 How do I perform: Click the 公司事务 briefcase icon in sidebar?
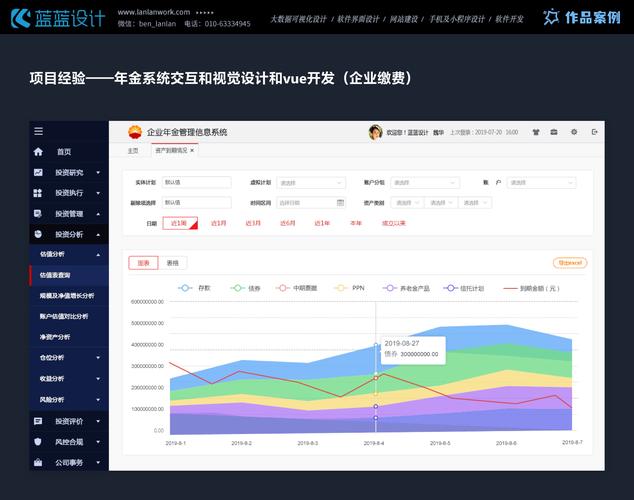[x=38, y=462]
